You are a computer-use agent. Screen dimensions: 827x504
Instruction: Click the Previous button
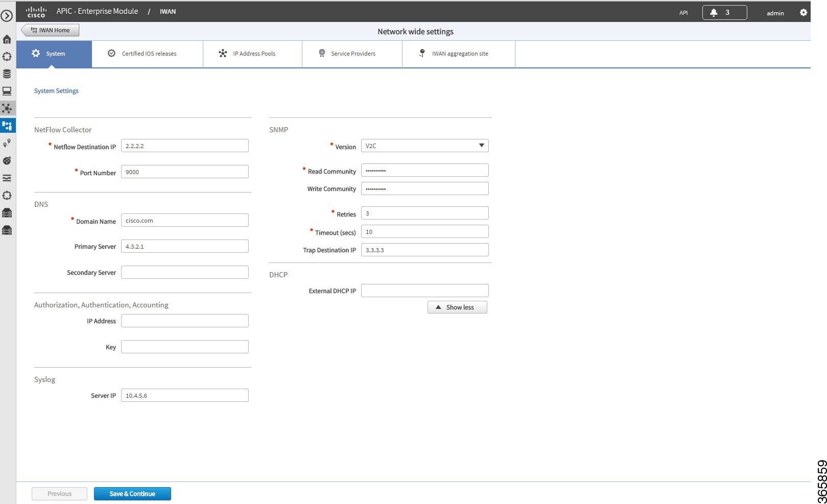59,494
